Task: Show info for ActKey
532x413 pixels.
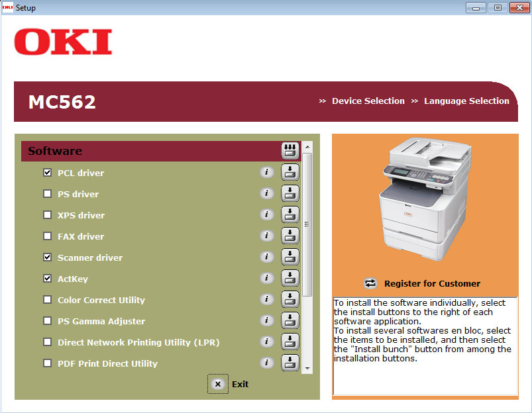Action: (267, 278)
